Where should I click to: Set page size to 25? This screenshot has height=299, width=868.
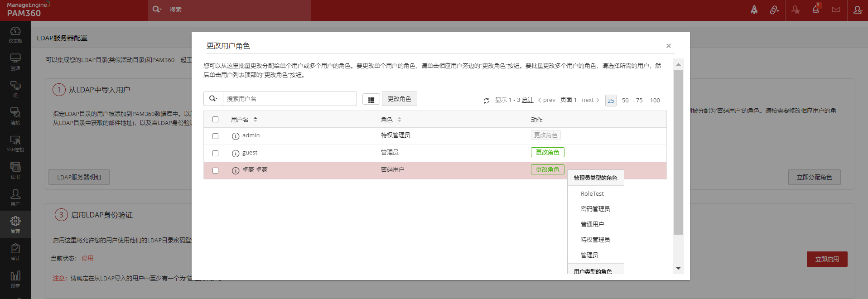pyautogui.click(x=611, y=101)
